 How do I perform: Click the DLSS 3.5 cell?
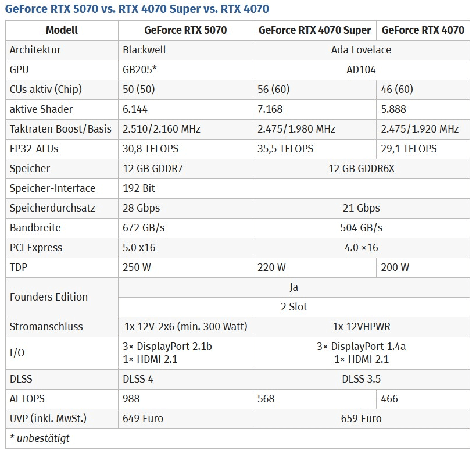tap(362, 378)
